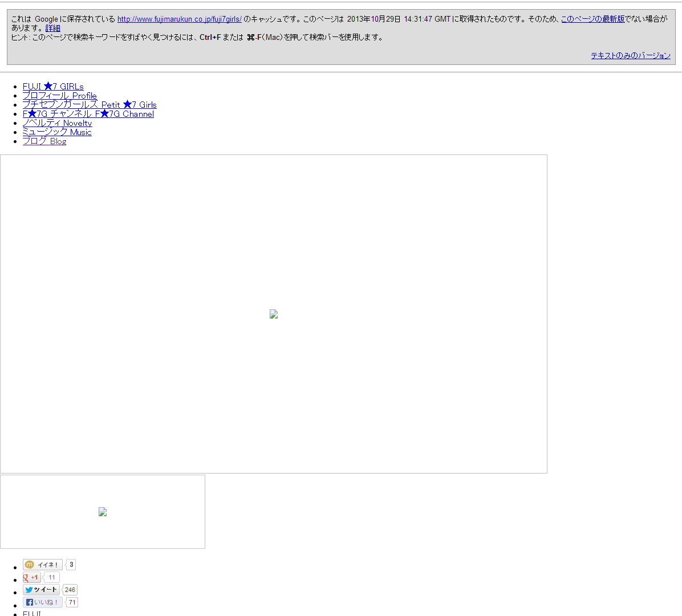Open the partially visible FUJI link at bottom
Screen dimensions: 682x616
[32, 613]
